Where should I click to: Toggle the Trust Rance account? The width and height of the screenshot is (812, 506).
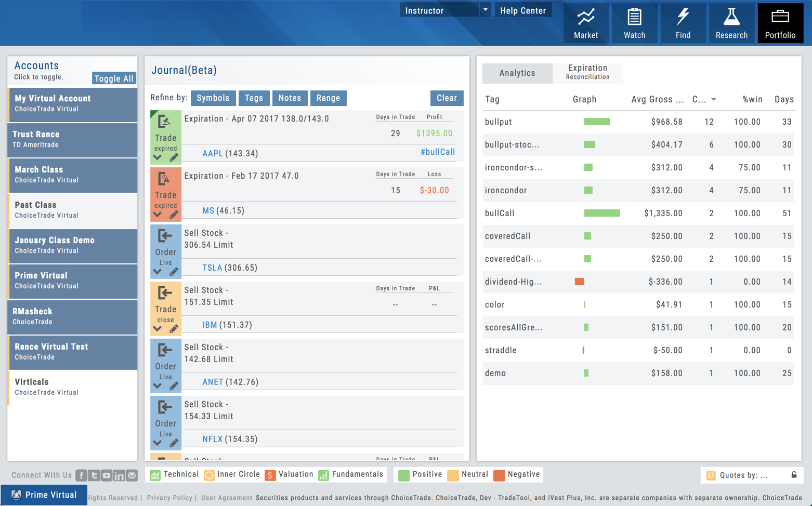(x=72, y=139)
